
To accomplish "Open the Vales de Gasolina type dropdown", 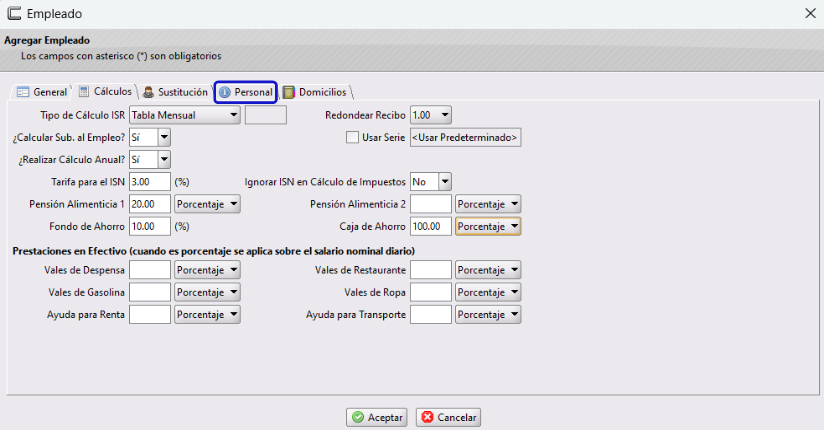I will pyautogui.click(x=207, y=292).
